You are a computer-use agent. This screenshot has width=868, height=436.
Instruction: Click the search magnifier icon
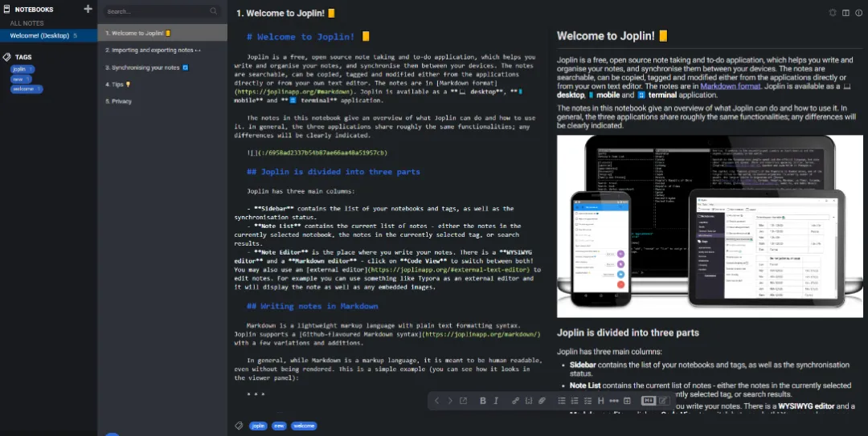click(x=214, y=11)
